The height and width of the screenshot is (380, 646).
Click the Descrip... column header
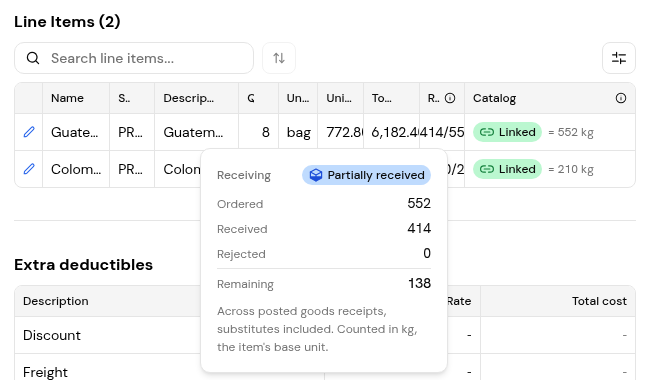pos(197,98)
